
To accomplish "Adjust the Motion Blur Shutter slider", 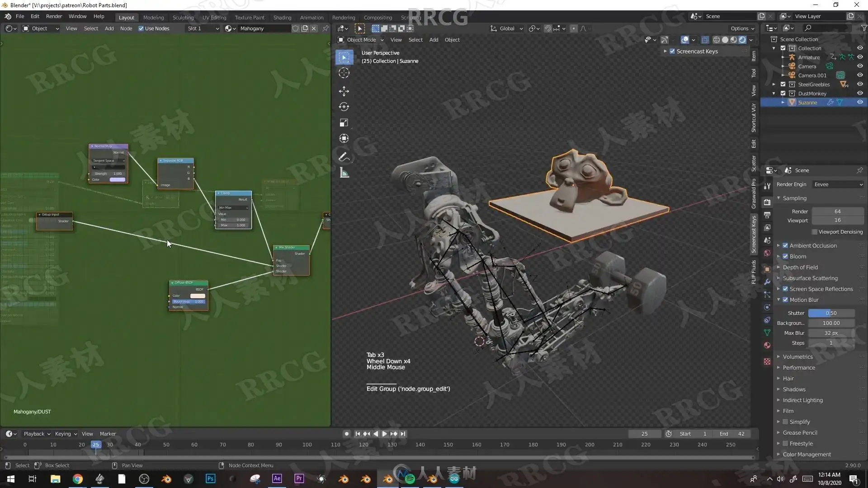I will point(831,313).
